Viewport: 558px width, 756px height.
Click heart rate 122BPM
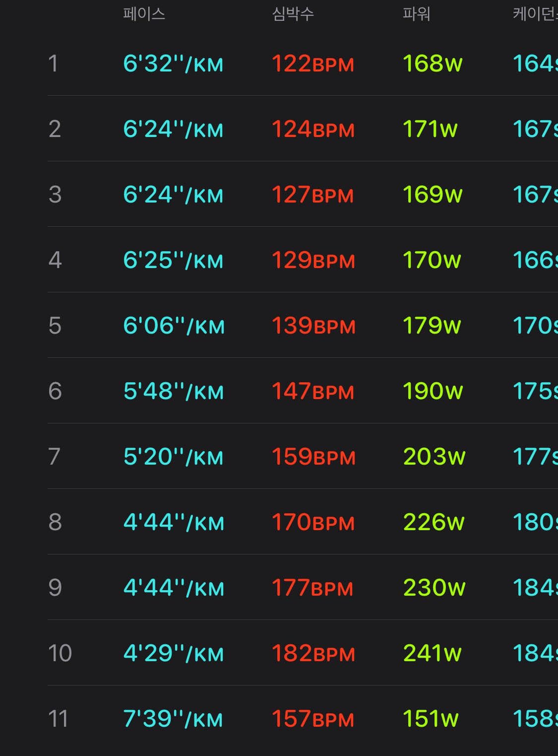tap(313, 64)
